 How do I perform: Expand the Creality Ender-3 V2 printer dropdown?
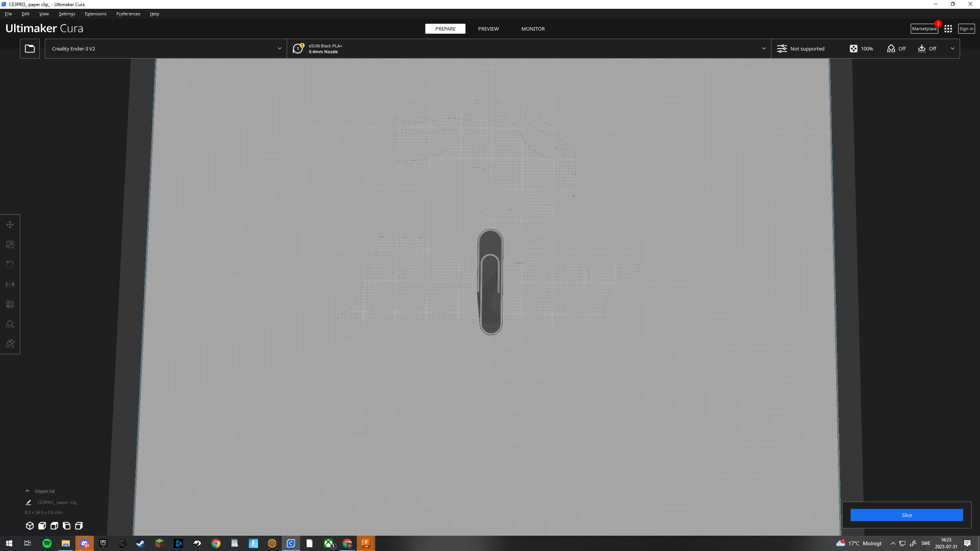point(279,49)
